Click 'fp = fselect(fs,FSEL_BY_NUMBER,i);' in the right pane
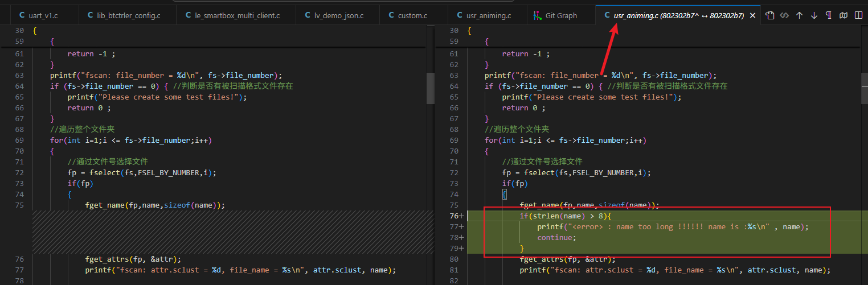This screenshot has width=868, height=285. tap(576, 172)
